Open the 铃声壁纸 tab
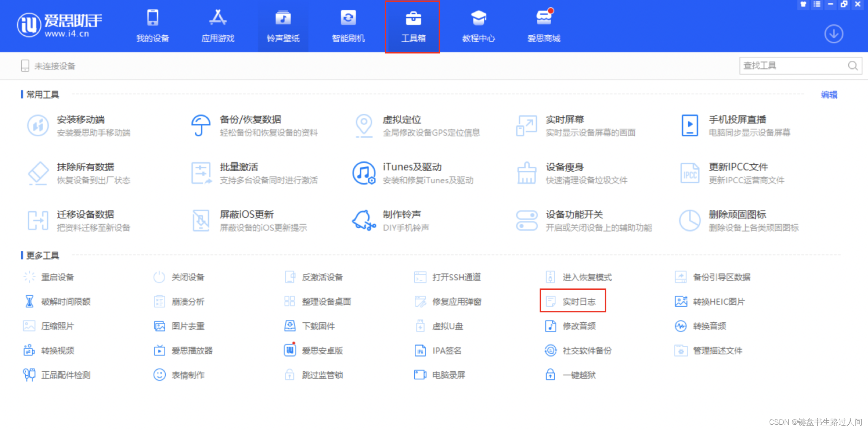This screenshot has width=868, height=430. [283, 26]
